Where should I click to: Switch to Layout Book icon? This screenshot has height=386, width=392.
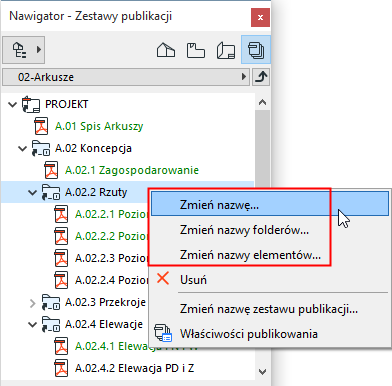[226, 51]
